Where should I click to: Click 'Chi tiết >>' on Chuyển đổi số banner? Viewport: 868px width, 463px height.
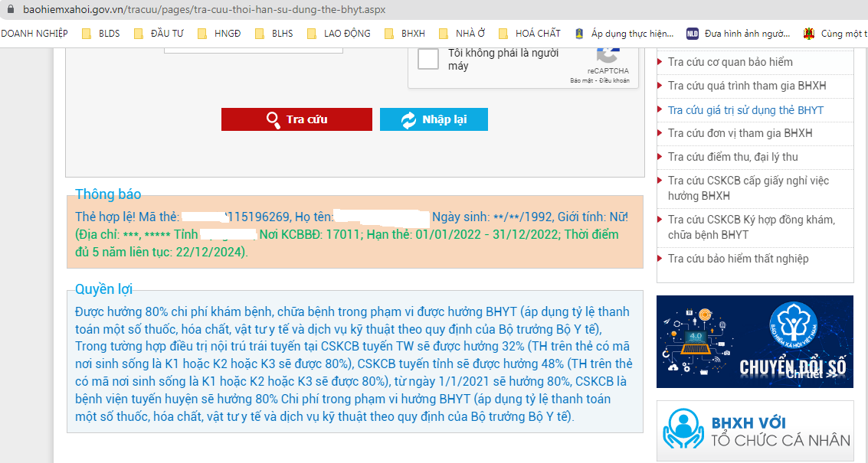pos(812,374)
